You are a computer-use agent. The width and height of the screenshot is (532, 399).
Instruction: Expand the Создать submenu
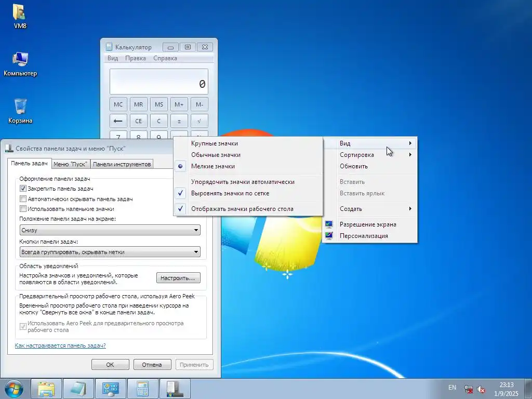pyautogui.click(x=370, y=209)
